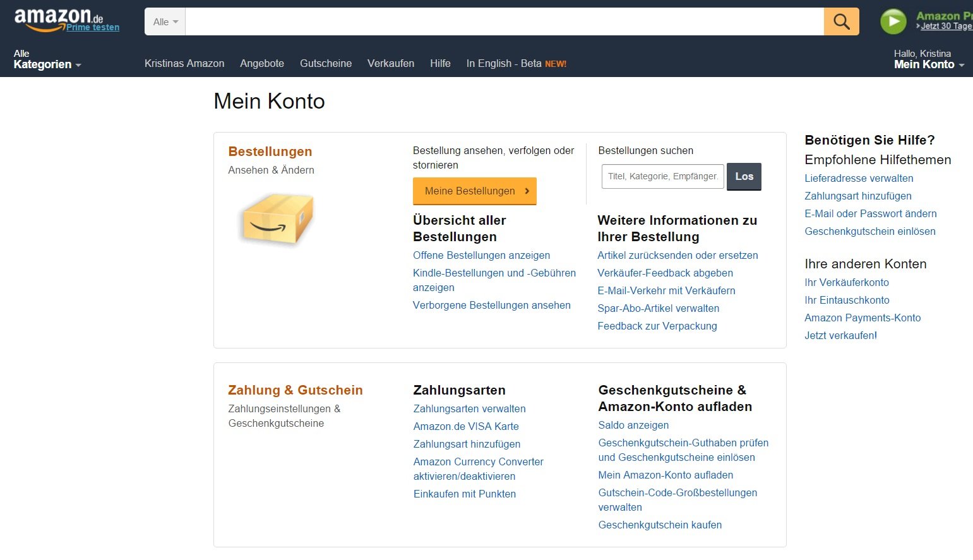Open Amazon Currency Converter aktivieren/deaktivieren
The width and height of the screenshot is (973, 560).
478,468
